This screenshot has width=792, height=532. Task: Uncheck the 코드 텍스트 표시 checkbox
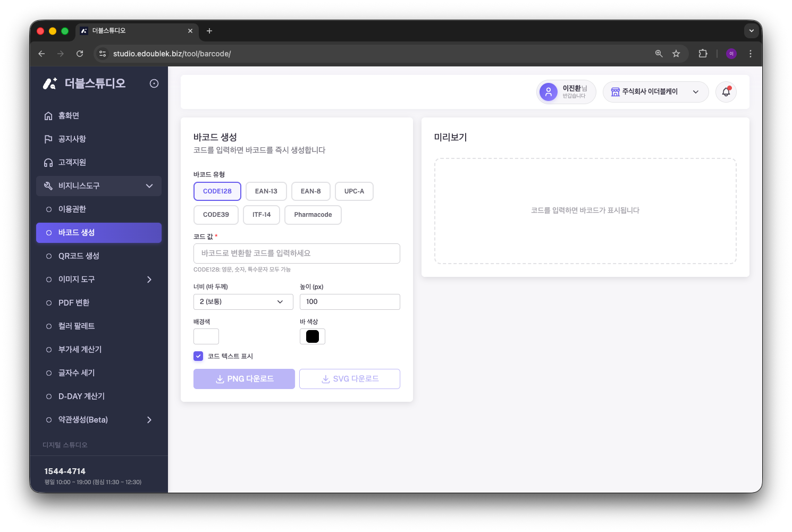click(198, 356)
